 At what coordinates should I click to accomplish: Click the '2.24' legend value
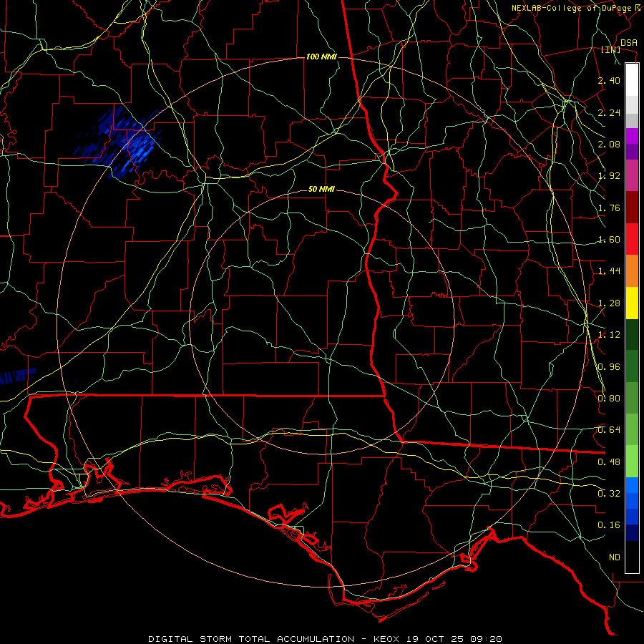click(609, 112)
